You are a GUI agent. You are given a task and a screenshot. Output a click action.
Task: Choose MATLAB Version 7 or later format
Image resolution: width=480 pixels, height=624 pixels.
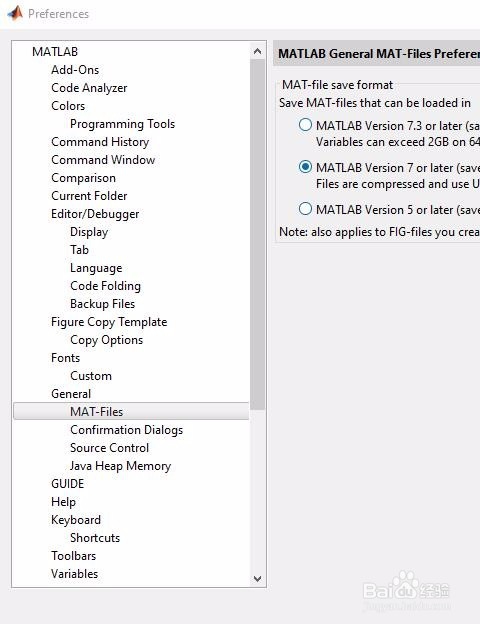[305, 167]
